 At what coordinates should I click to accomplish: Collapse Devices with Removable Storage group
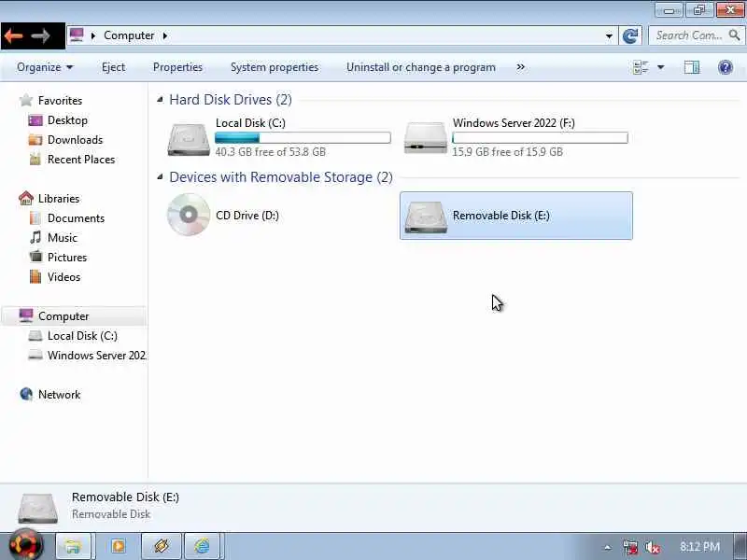160,176
